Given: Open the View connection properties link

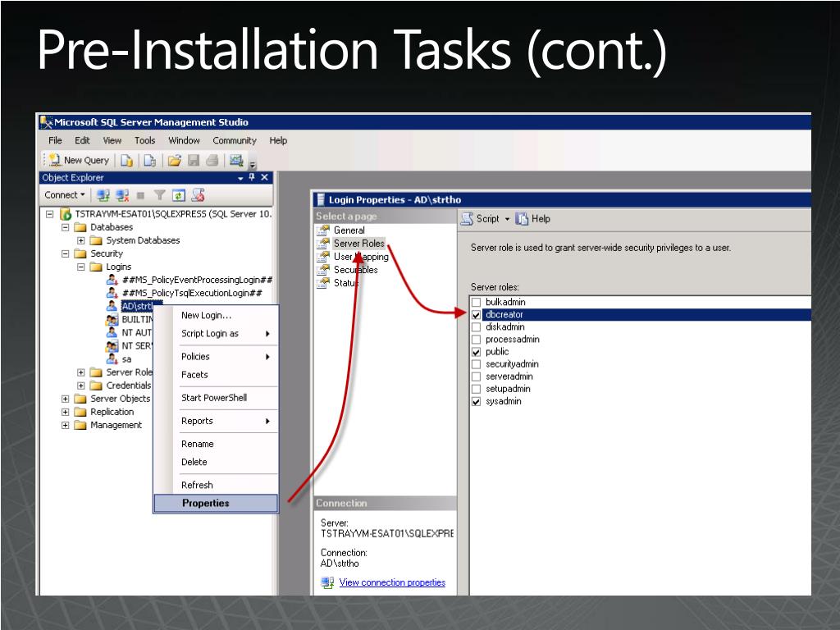Looking at the screenshot, I should click(392, 582).
